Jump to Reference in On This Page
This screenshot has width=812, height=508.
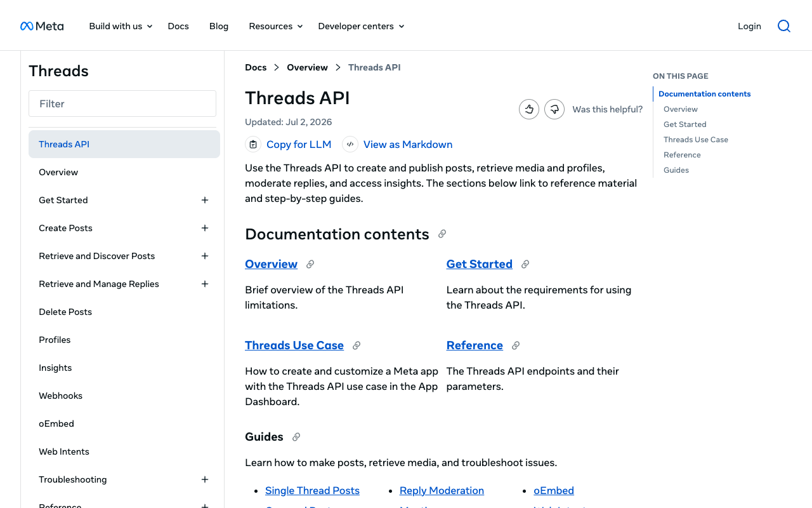coord(682,155)
